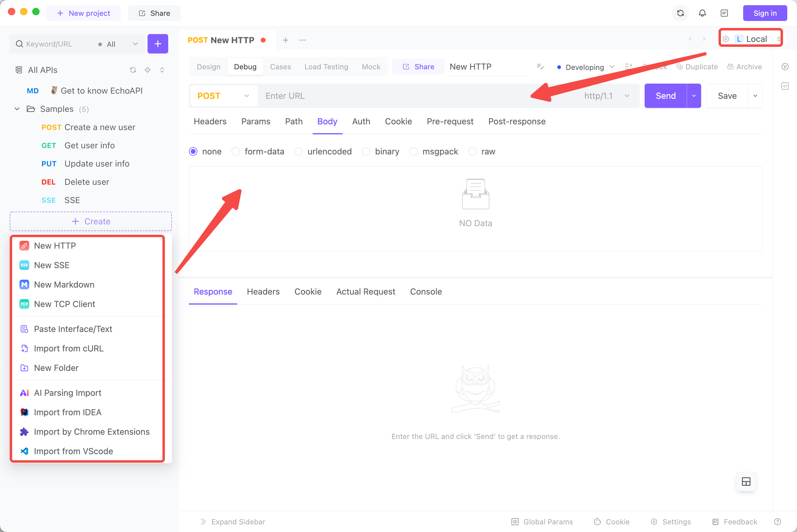The height and width of the screenshot is (532, 797).
Task: Select the form-data body type
Action: coord(236,151)
